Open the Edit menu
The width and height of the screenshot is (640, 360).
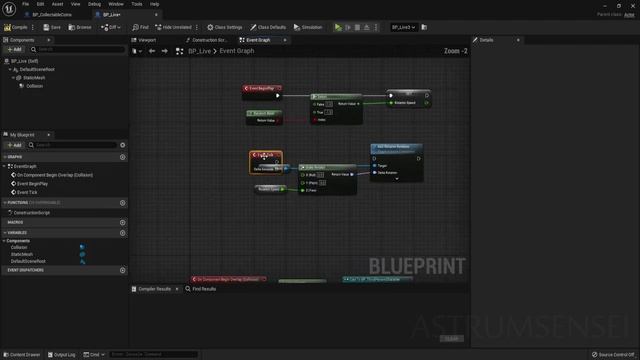click(x=40, y=4)
